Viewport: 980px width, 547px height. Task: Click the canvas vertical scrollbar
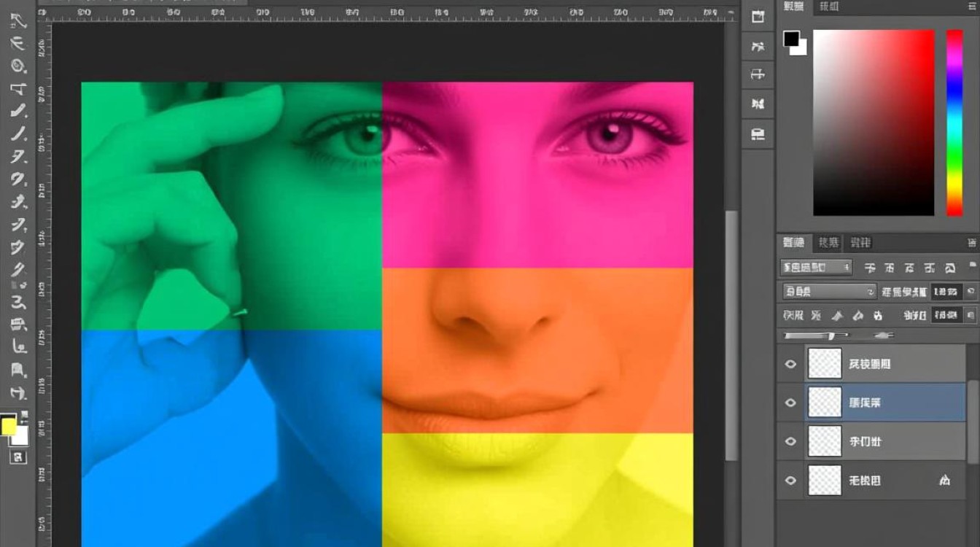(x=731, y=335)
